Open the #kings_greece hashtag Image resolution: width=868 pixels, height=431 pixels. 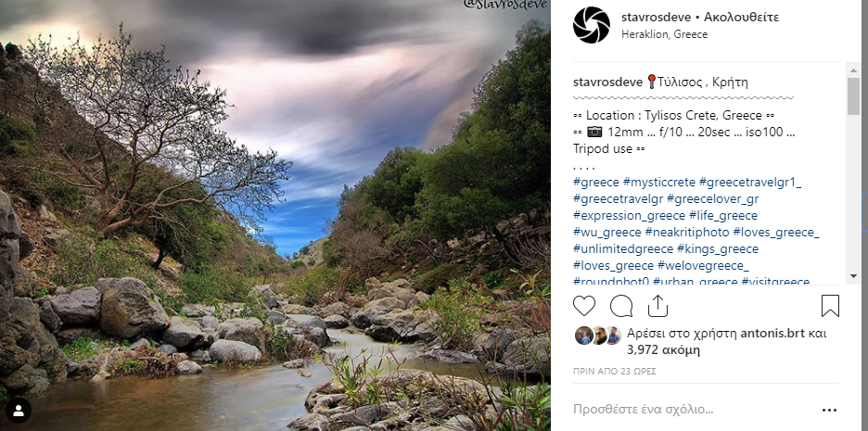[718, 248]
